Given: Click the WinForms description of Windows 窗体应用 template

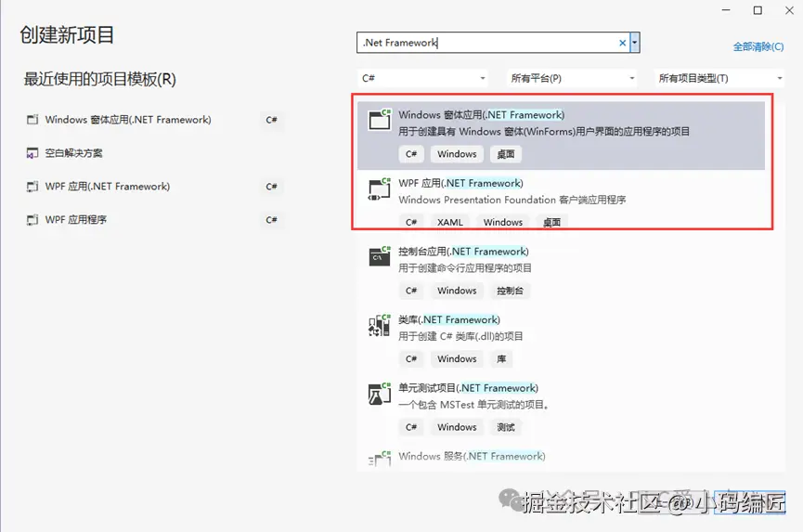Looking at the screenshot, I should [x=544, y=132].
